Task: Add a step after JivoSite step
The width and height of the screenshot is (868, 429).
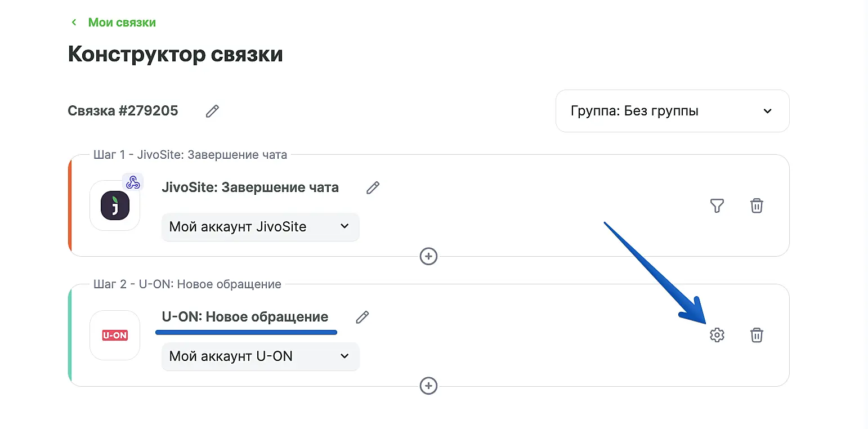Action: 429,257
